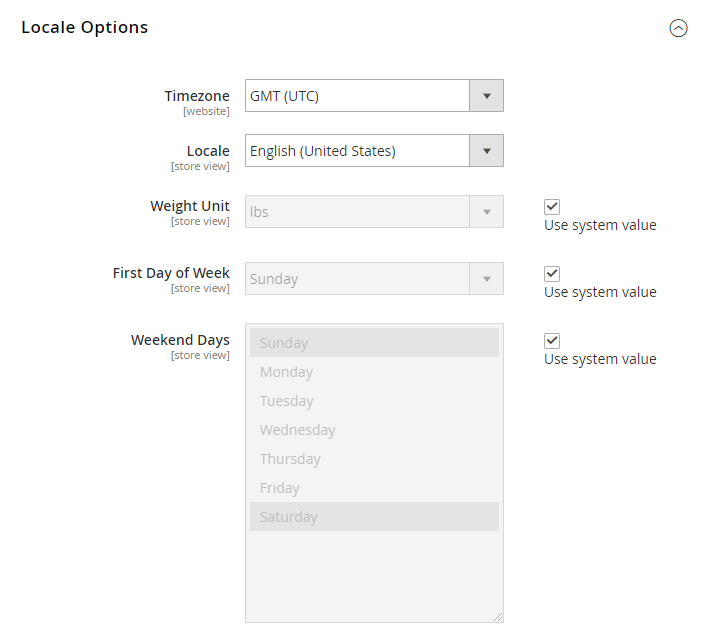Click the Weekend Days list resize handle

pos(498,617)
